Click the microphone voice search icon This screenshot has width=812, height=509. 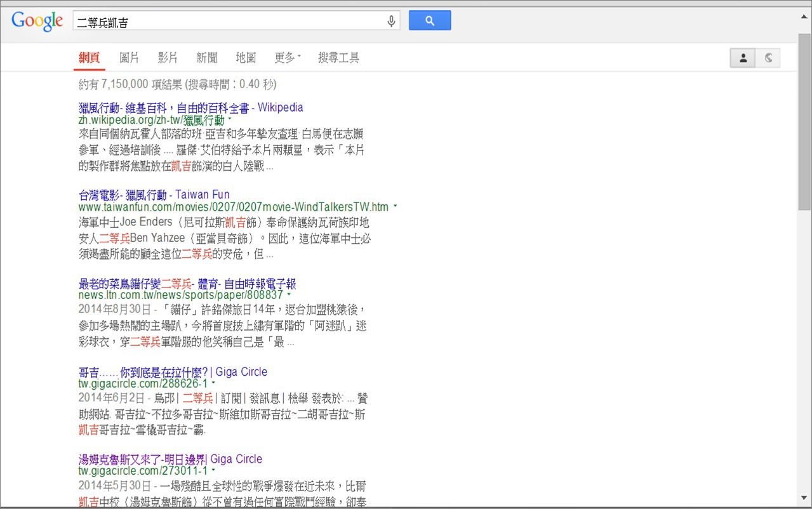(391, 21)
